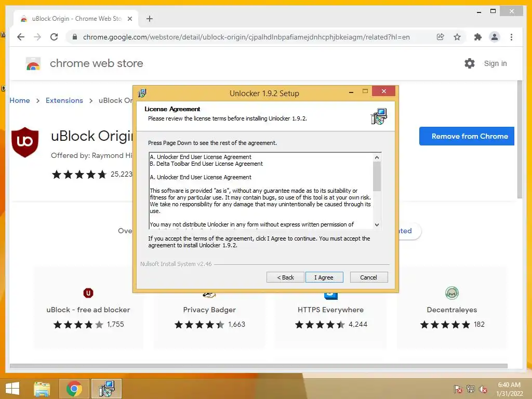Click the license agreement scrollbar thumb
The image size is (532, 399).
(x=377, y=177)
